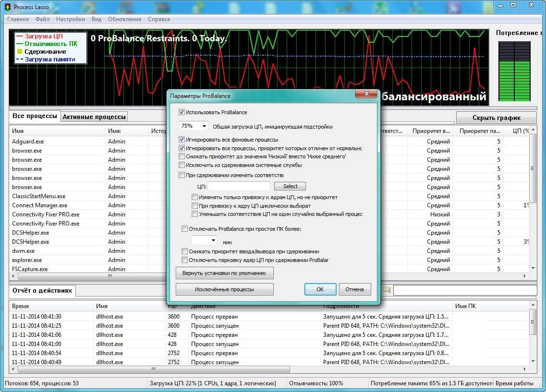The width and height of the screenshot is (546, 392).
Task: Click the process list scroll-down arrow
Action: pyautogui.click(x=533, y=268)
